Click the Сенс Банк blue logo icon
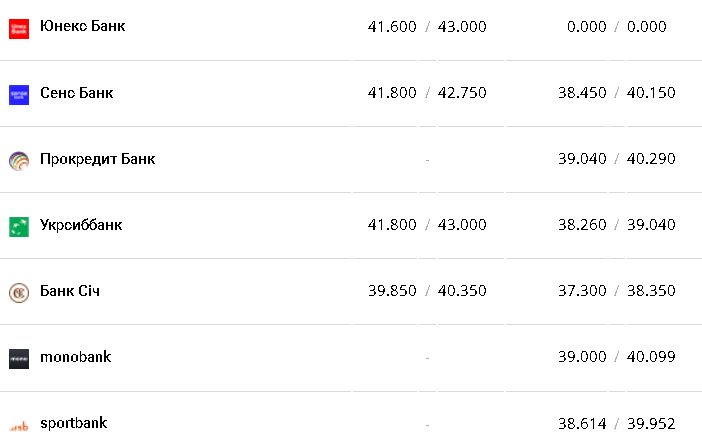Viewport: 702px width, 446px height. [x=19, y=94]
